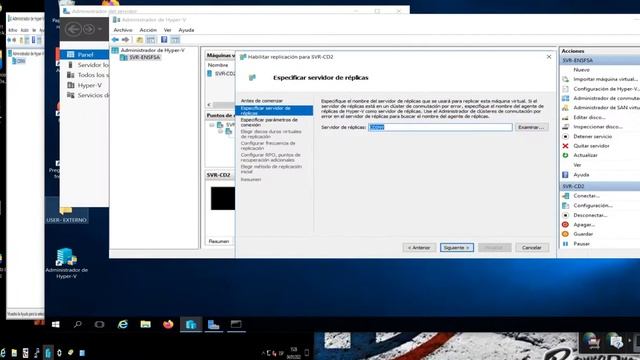Click the Anterior button
Image resolution: width=640 pixels, height=360 pixels.
tap(419, 248)
